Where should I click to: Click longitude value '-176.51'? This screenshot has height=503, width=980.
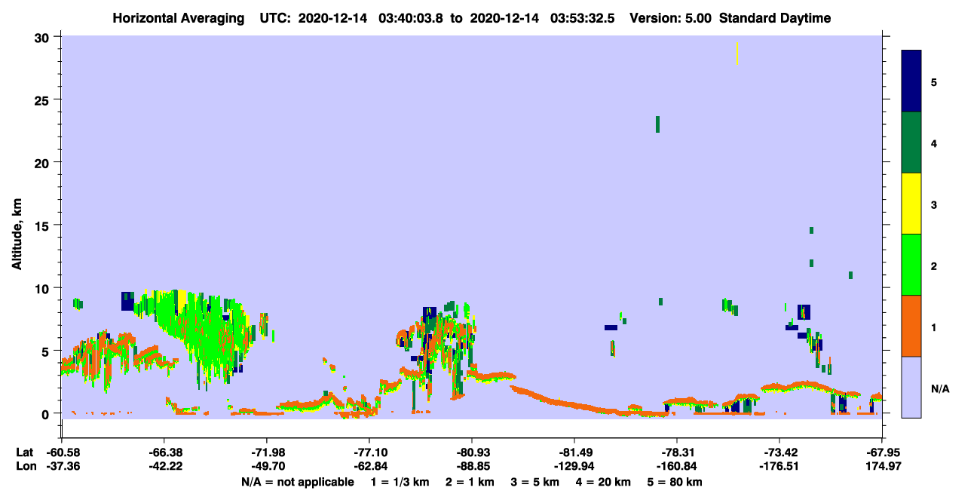coord(779,466)
